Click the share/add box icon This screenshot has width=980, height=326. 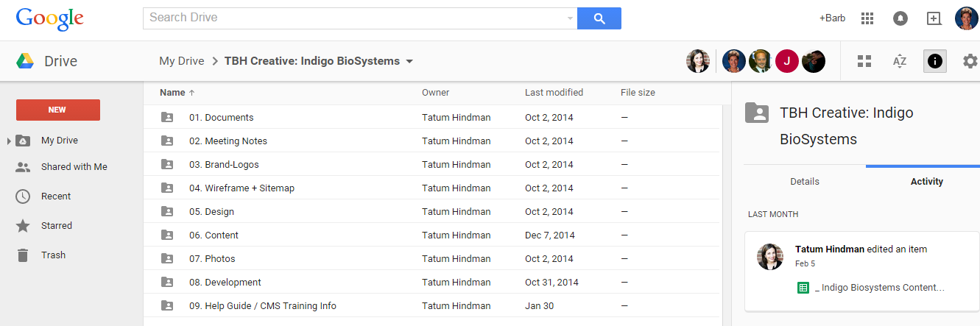point(934,18)
